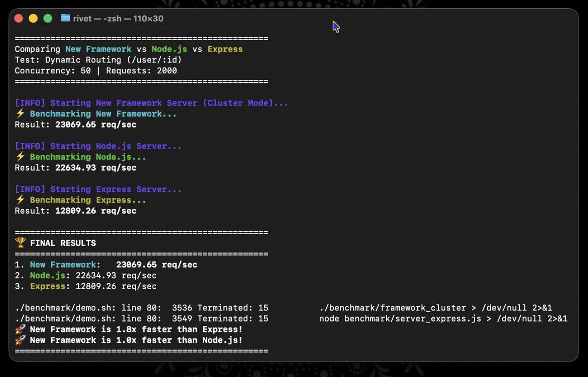Click the rocket icon on 'faster than Node.js!' line

[x=20, y=340]
